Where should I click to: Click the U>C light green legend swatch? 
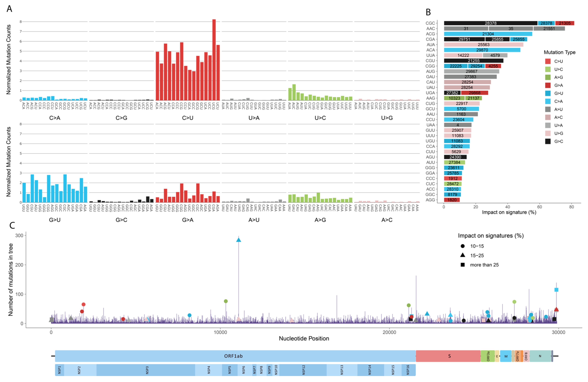548,69
